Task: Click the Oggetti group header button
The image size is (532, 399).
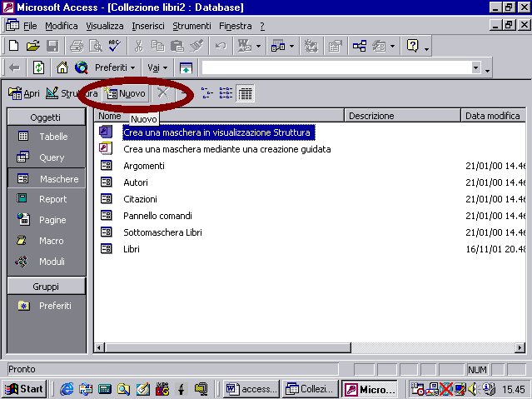Action: [46, 117]
